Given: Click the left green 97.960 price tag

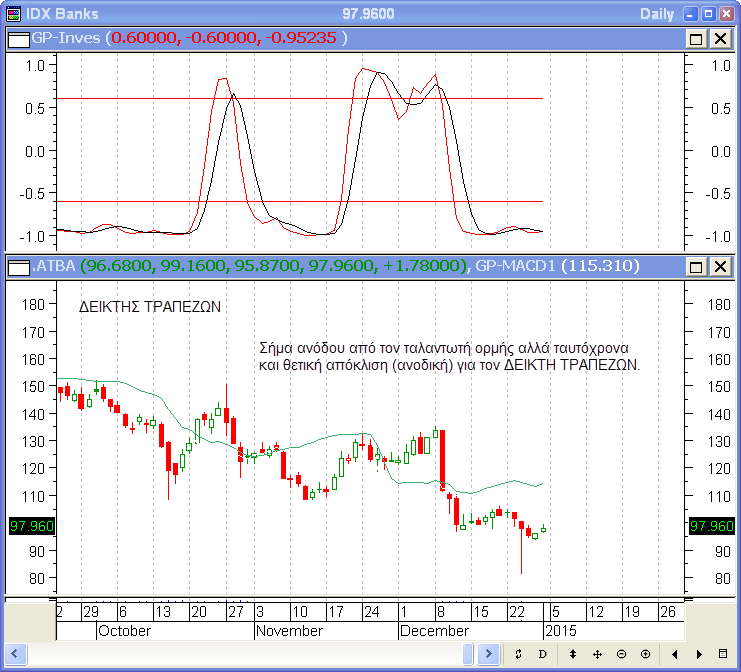Looking at the screenshot, I should (x=32, y=526).
